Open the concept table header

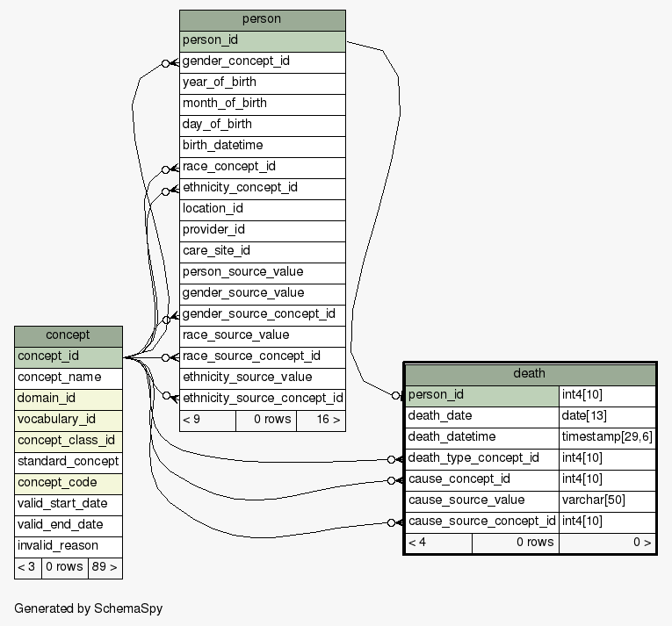click(x=68, y=335)
